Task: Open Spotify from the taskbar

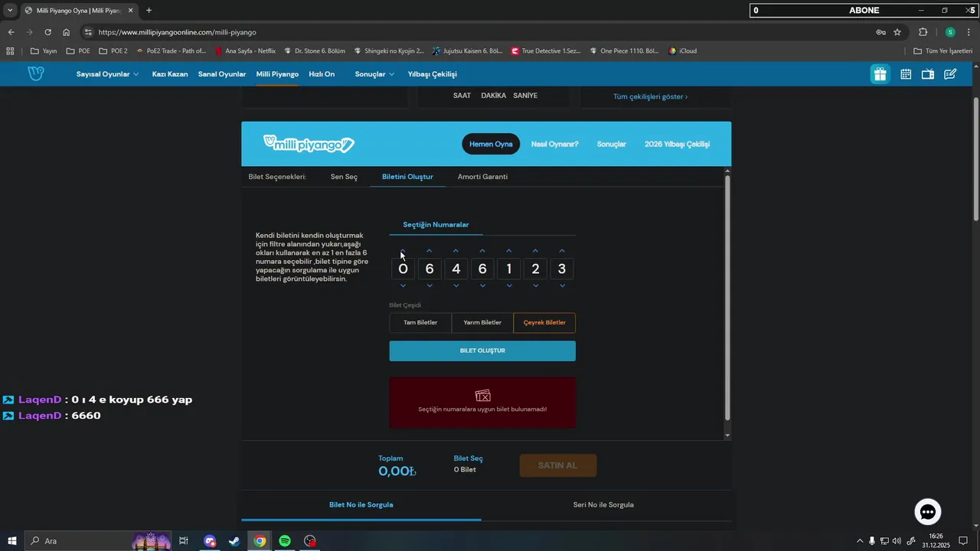Action: click(285, 541)
